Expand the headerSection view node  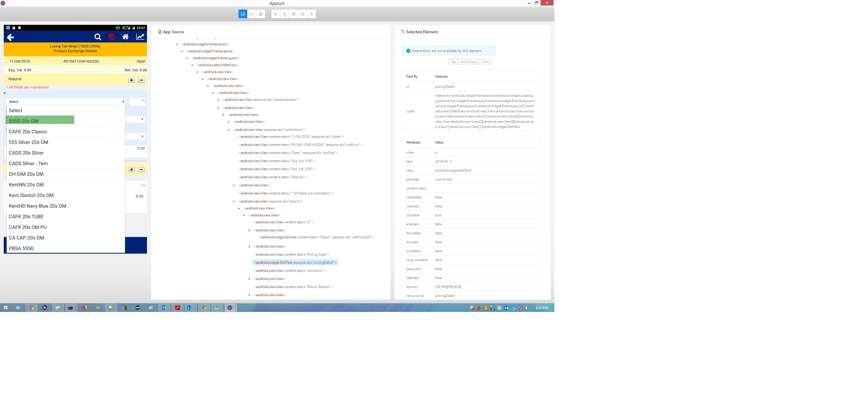point(218,100)
